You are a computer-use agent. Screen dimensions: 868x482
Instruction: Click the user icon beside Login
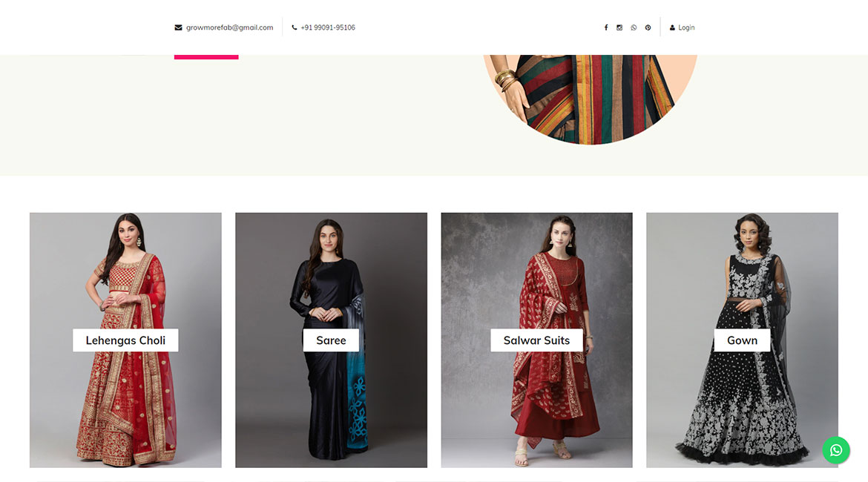(672, 27)
